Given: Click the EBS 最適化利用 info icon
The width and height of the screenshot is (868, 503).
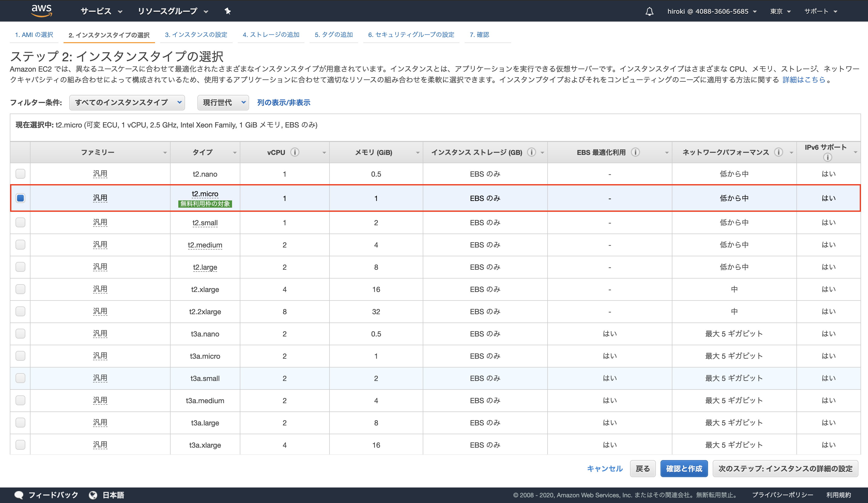Looking at the screenshot, I should pos(635,152).
